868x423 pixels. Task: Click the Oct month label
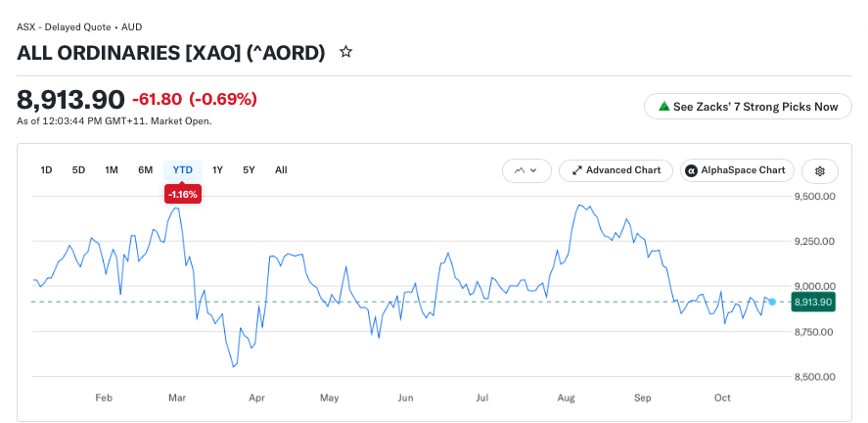[x=722, y=398]
